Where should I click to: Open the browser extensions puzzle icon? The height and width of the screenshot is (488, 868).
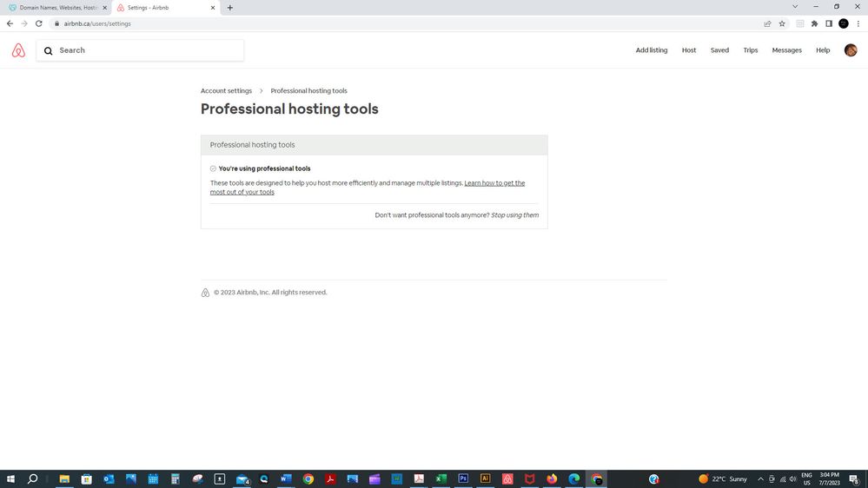coord(814,23)
